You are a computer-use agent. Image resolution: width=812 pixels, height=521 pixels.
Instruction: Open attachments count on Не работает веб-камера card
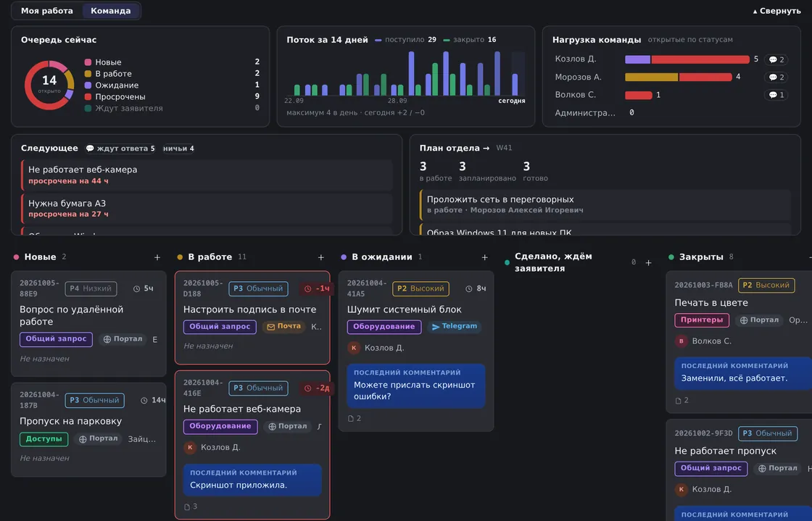191,507
